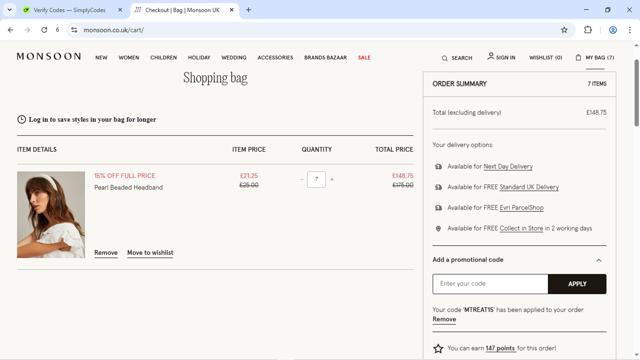Image resolution: width=640 pixels, height=360 pixels.
Task: Open a new browser tab
Action: coord(248,10)
